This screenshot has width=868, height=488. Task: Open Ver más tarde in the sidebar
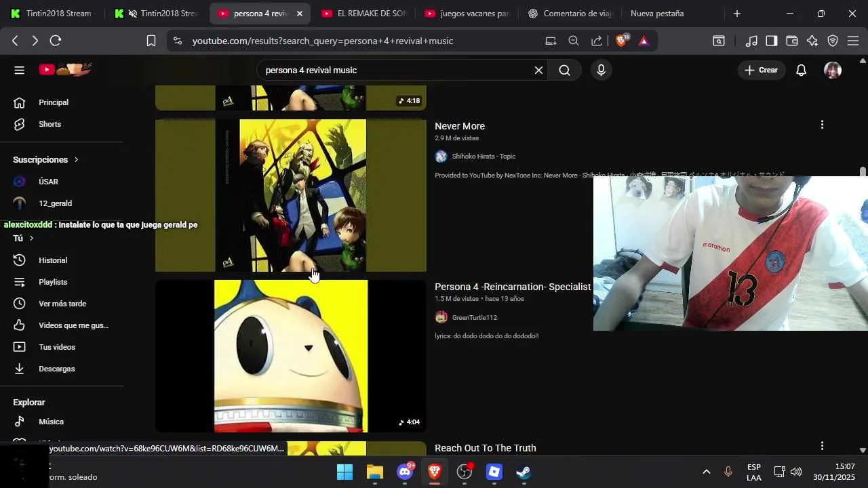[62, 304]
